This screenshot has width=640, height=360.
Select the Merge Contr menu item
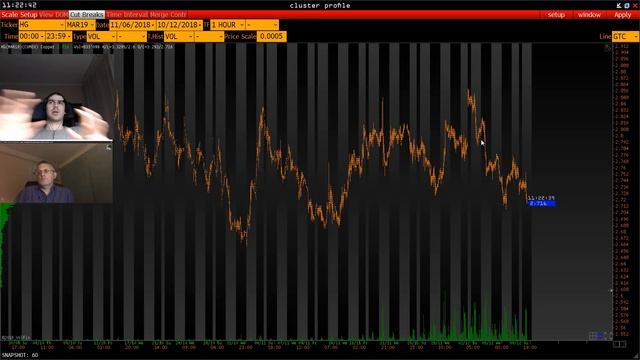(168, 15)
